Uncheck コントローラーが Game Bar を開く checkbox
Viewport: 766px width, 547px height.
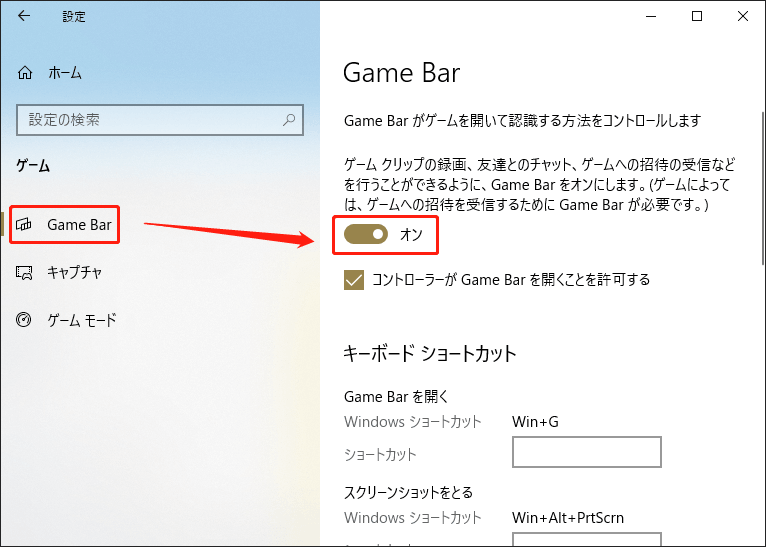354,280
